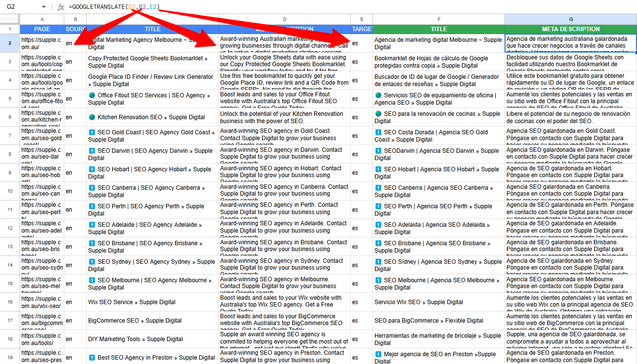The image size is (637, 364).
Task: Click the fx function icon
Action: (61, 7)
